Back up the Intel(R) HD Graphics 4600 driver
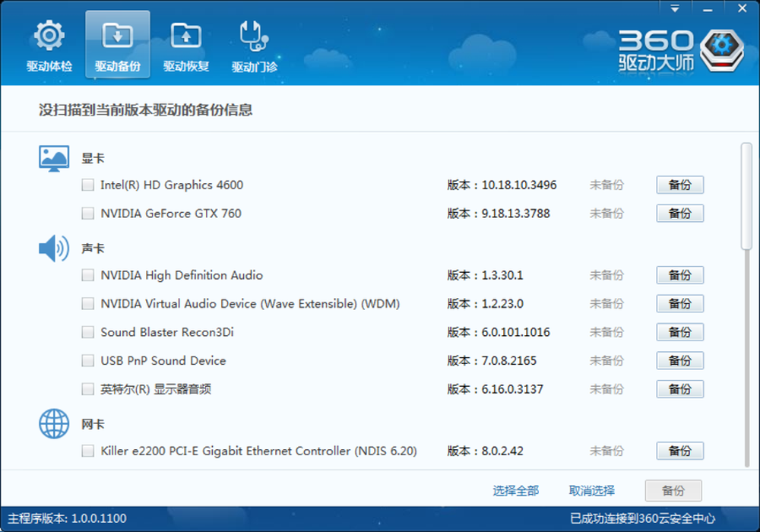This screenshot has height=532, width=760. (x=679, y=185)
